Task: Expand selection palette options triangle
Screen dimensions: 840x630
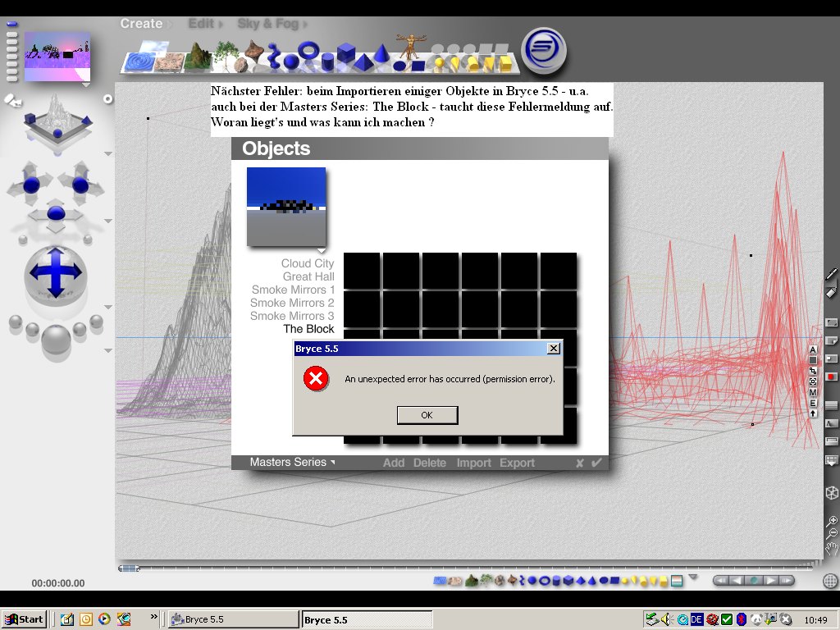Action: point(693,577)
